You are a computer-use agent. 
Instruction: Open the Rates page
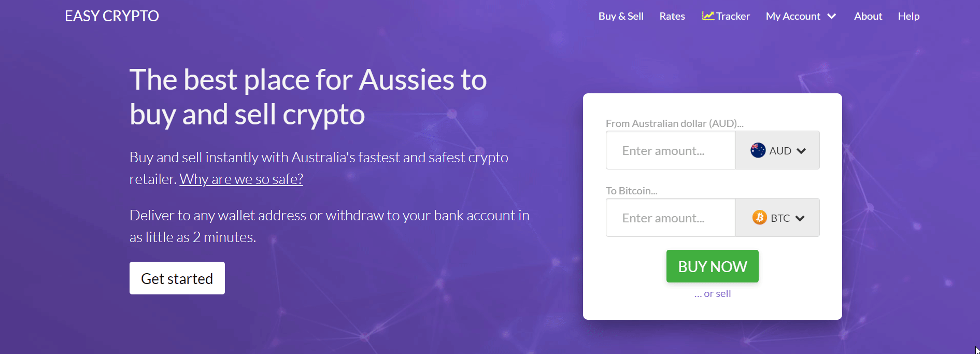coord(672,16)
